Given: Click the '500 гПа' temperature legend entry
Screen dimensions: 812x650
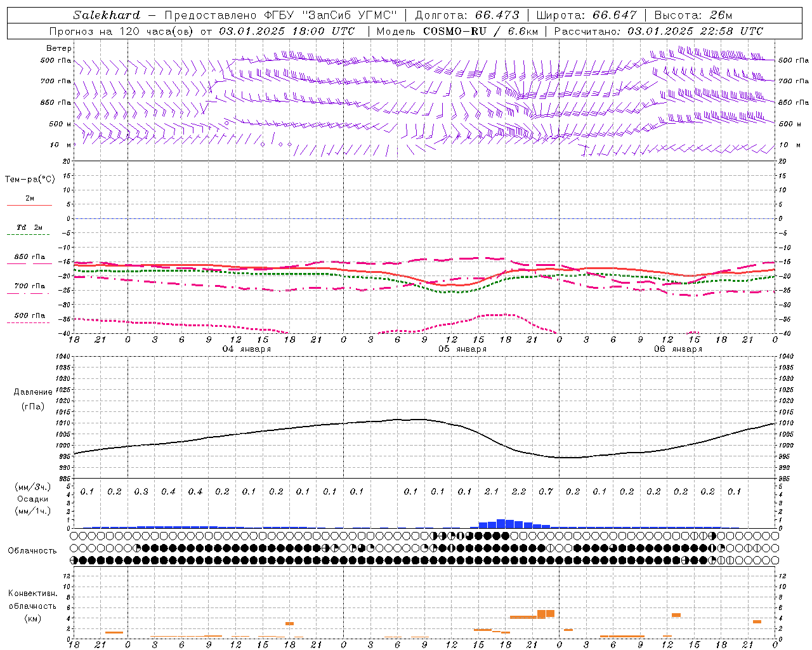Looking at the screenshot, I should coord(29,315).
